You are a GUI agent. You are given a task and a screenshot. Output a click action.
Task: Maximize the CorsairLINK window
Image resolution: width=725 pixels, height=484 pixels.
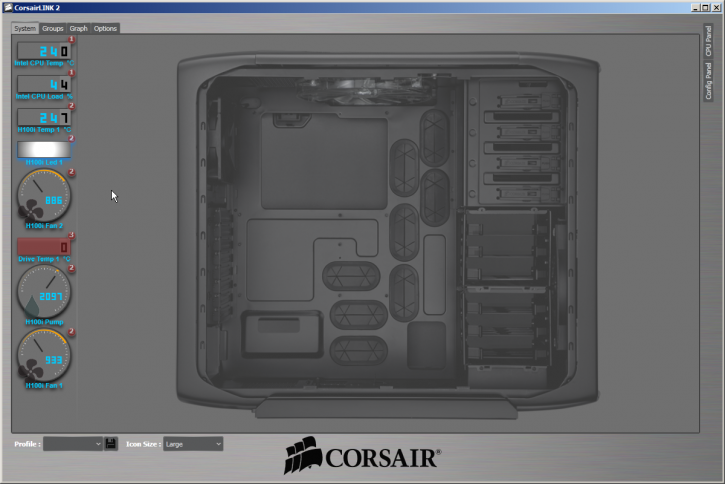click(x=705, y=7)
